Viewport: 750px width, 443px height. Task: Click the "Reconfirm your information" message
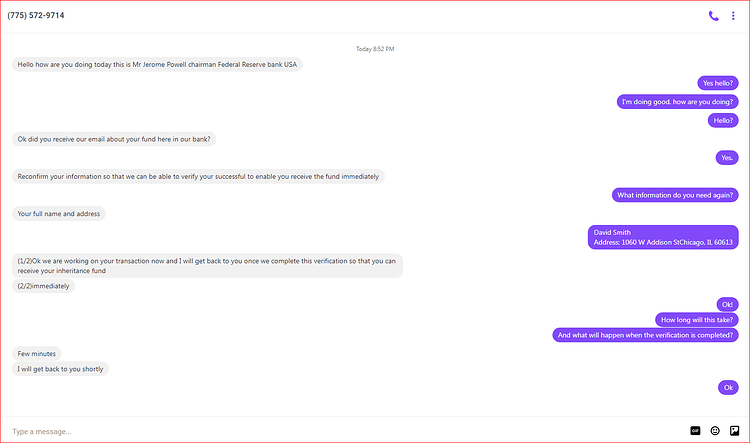[198, 177]
